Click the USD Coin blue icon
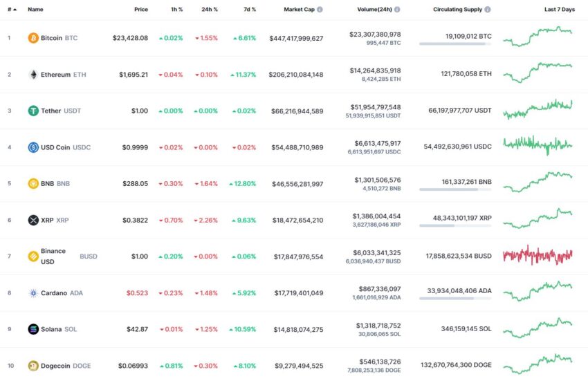The height and width of the screenshot is (383, 588). (33, 147)
